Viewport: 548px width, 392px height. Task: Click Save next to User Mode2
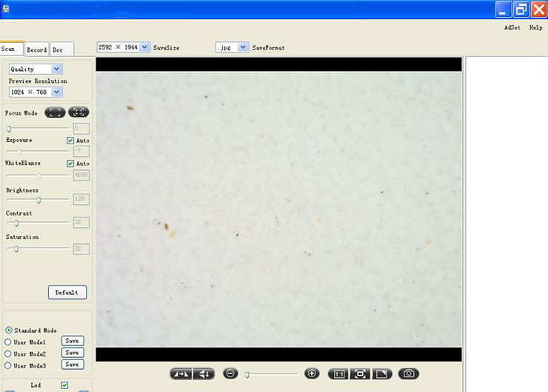pos(73,353)
